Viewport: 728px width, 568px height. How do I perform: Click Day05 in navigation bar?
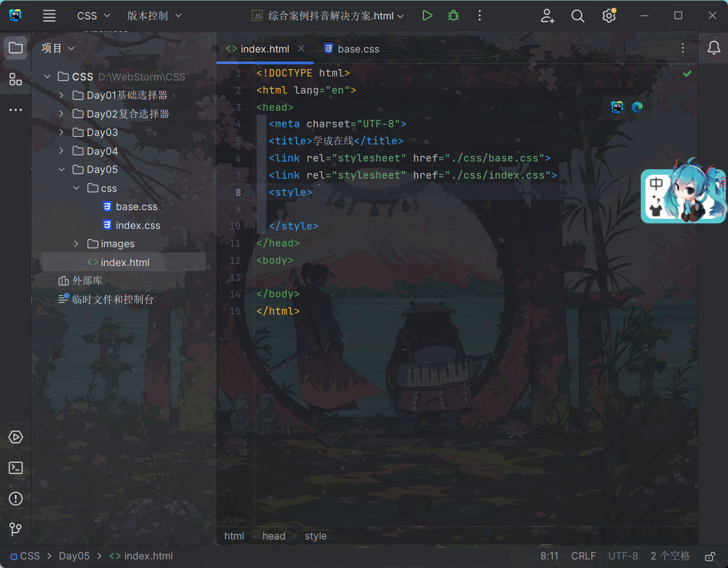(74, 556)
